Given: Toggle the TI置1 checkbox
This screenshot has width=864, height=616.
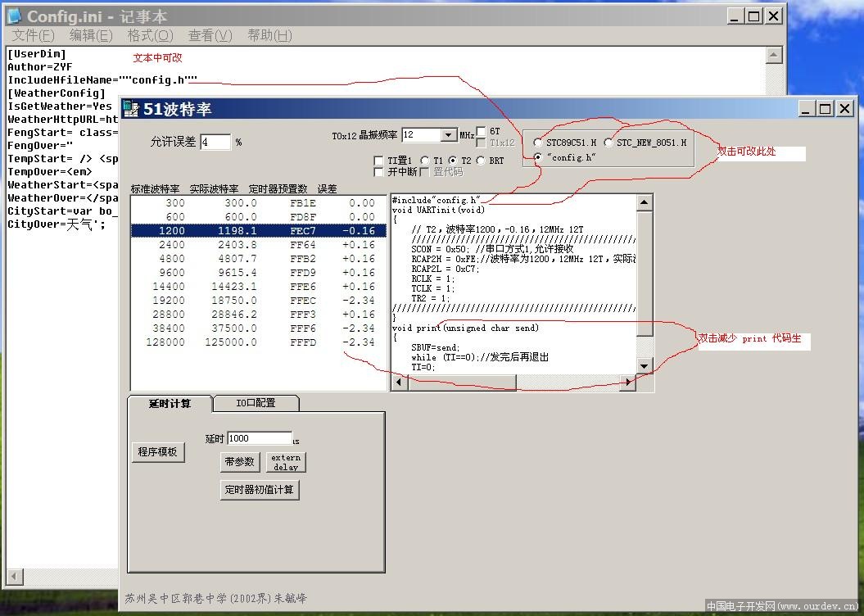Looking at the screenshot, I should 378,161.
